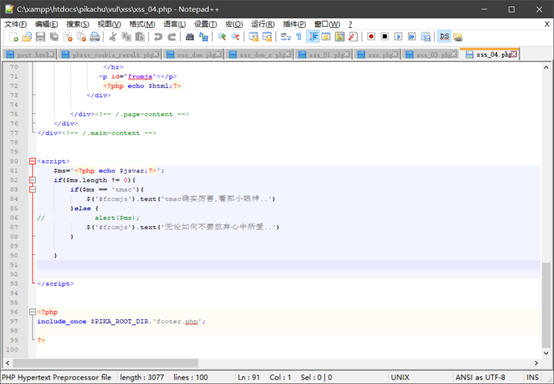
Task: Toggle word wrap in toolbar
Action: (x=285, y=37)
